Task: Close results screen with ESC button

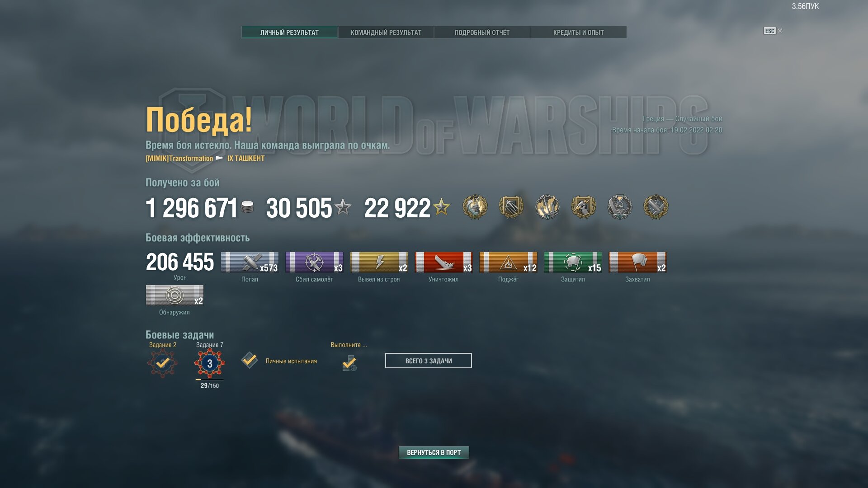Action: coord(770,31)
